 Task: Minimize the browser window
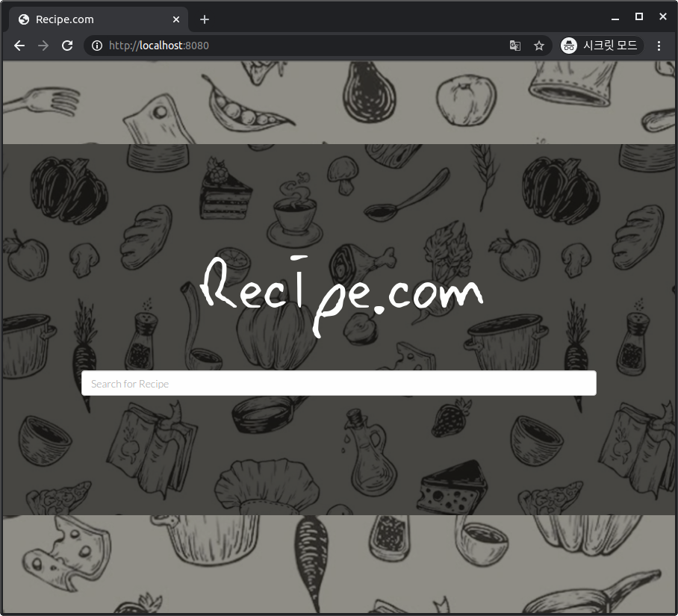click(x=615, y=17)
